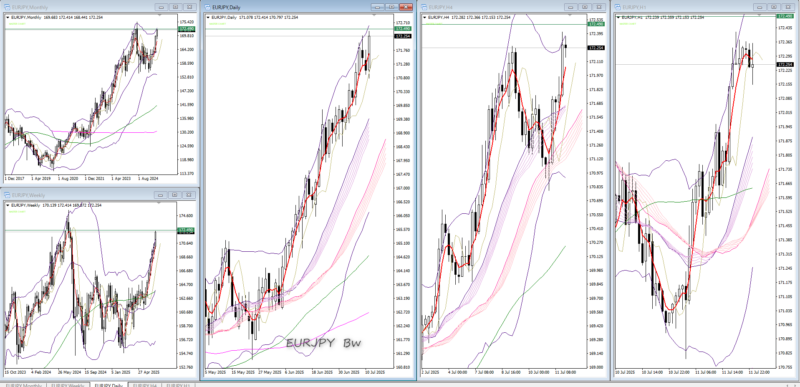Screen dimensions: 800x387
Task: Click the chart shift triangle marker on Weekly chart
Action: coord(158,203)
